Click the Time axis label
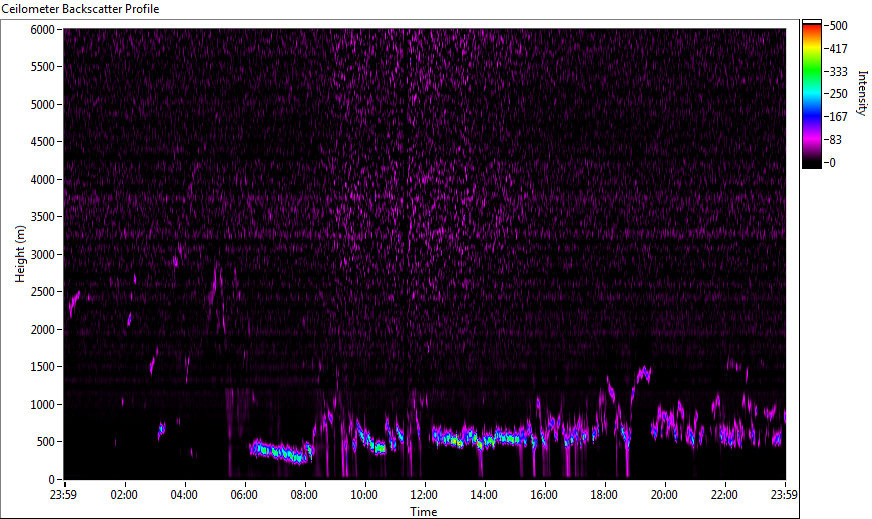 point(424,512)
